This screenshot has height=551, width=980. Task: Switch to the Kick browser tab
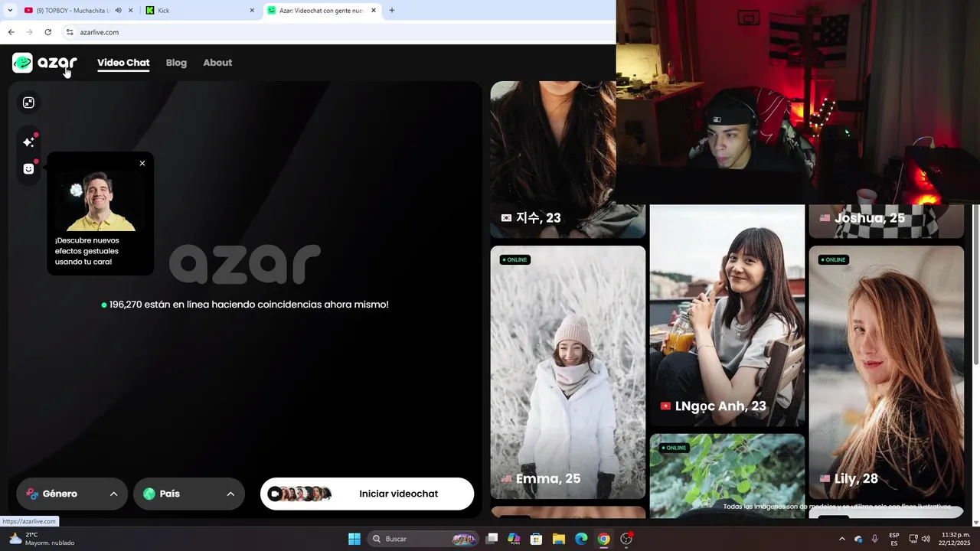[x=199, y=11]
